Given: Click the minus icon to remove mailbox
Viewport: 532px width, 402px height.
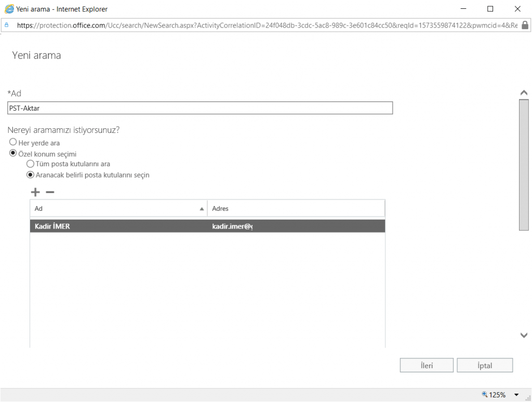Looking at the screenshot, I should click(50, 192).
